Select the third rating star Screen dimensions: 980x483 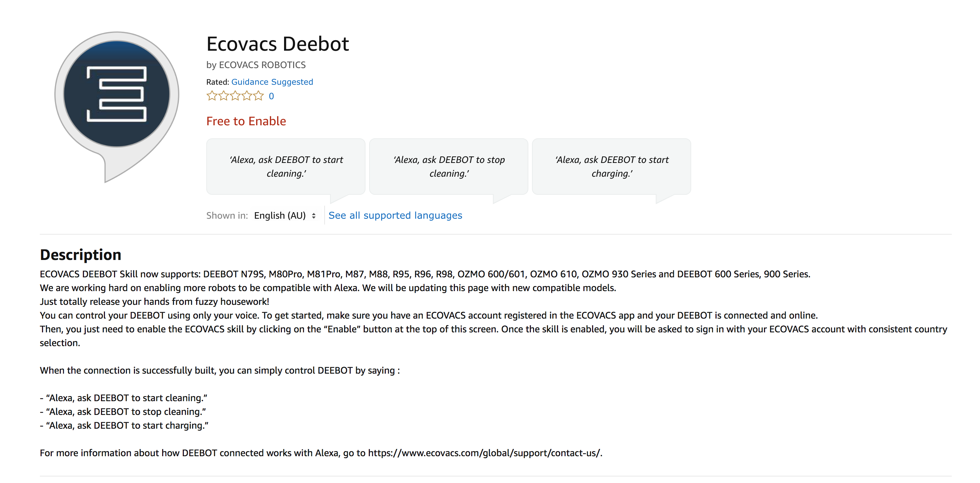[x=235, y=96]
